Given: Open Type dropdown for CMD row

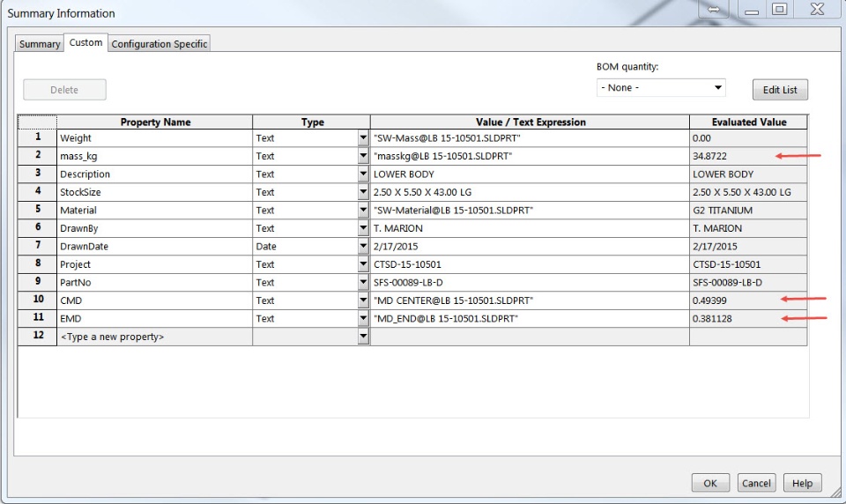Looking at the screenshot, I should point(363,300).
